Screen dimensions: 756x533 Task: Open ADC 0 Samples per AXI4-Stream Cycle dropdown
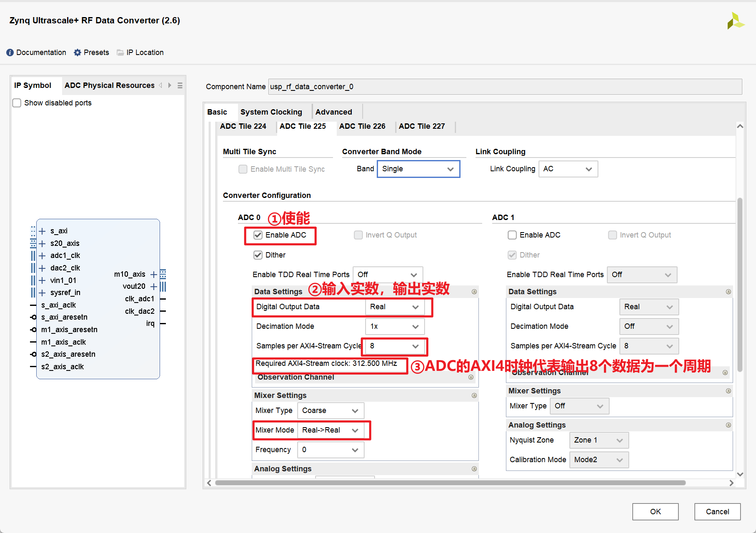(395, 346)
